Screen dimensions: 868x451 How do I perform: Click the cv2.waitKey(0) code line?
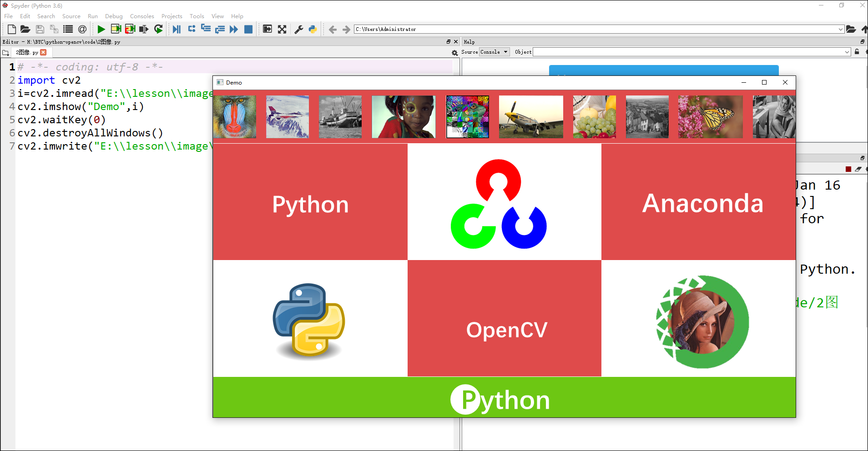click(x=61, y=120)
